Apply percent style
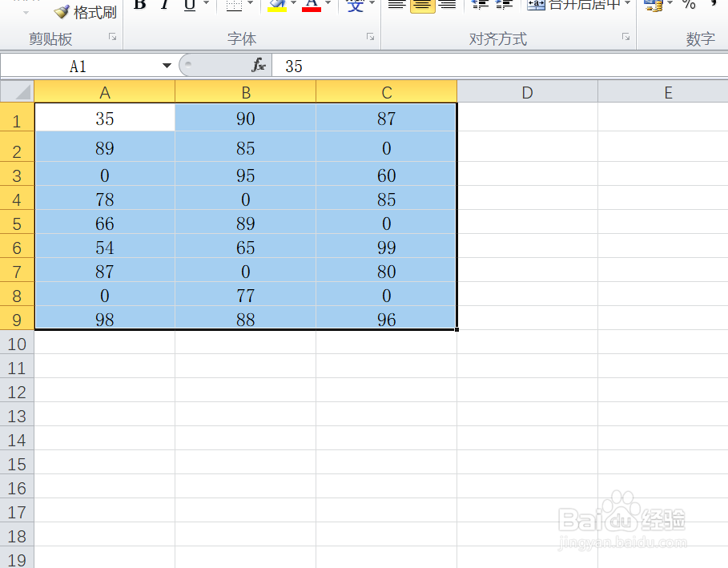The height and width of the screenshot is (568, 728). pyautogui.click(x=689, y=5)
